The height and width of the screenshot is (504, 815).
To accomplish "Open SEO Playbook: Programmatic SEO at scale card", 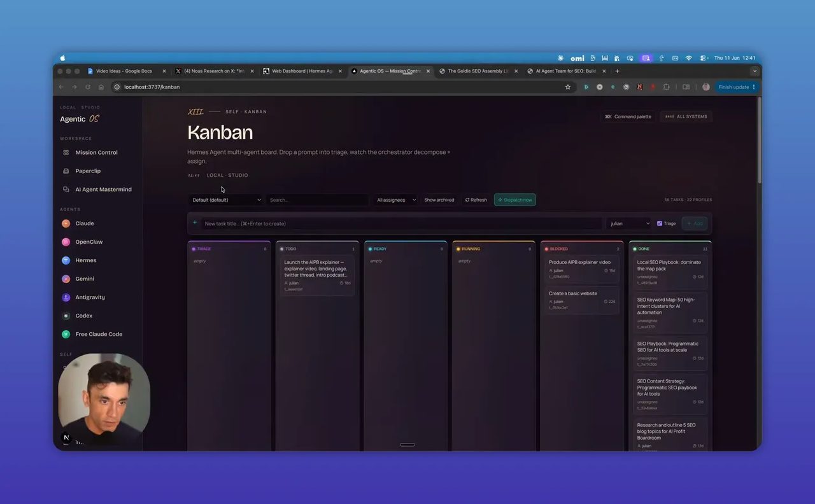I will point(670,353).
